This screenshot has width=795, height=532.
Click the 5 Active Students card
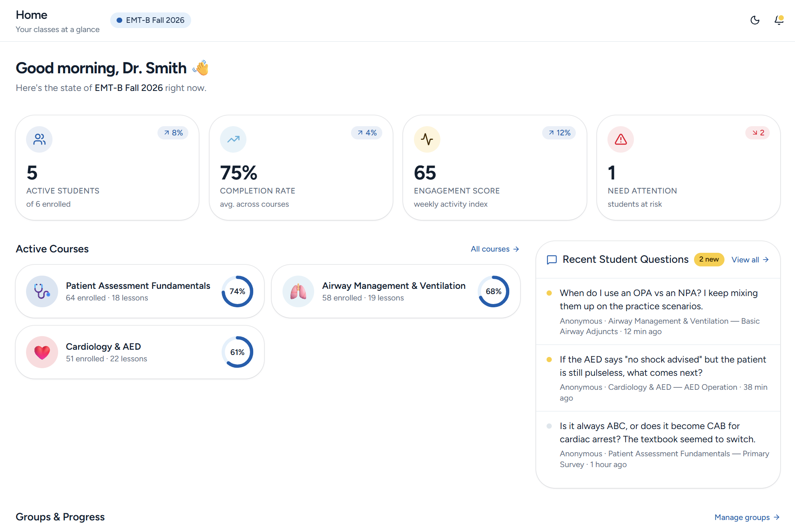click(x=107, y=168)
